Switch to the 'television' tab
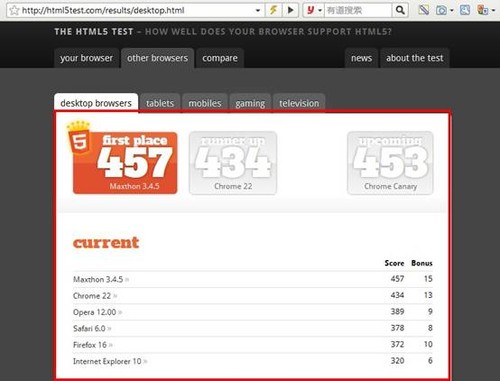 tap(299, 103)
